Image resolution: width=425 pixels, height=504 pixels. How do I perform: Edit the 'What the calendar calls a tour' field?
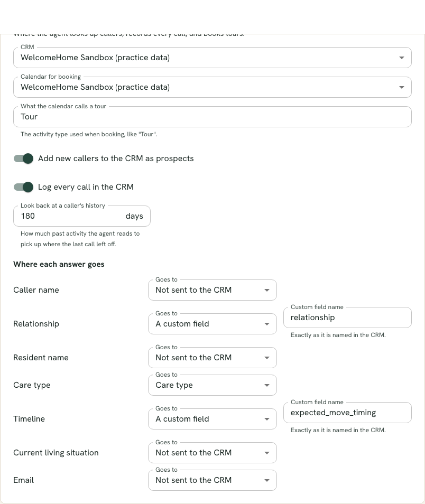point(212,117)
